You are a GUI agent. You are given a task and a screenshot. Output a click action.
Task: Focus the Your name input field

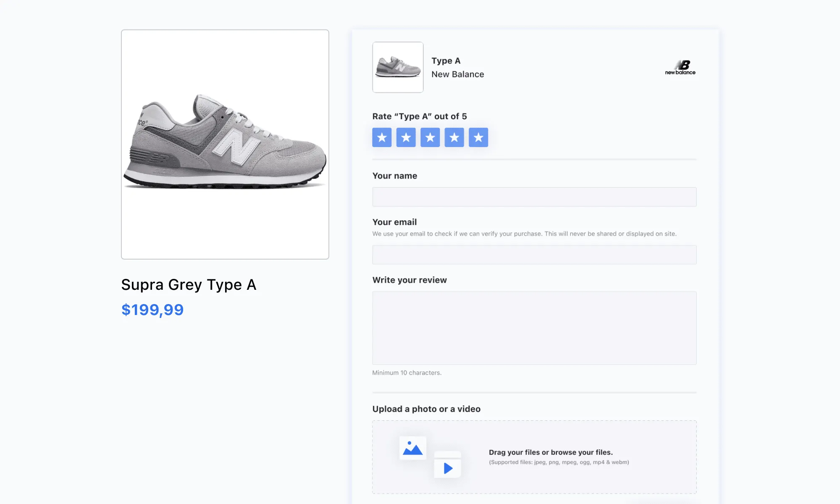click(x=534, y=197)
